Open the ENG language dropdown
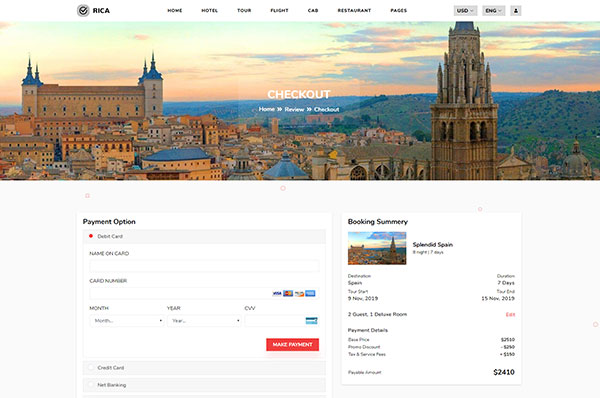This screenshot has width=600, height=398. point(494,11)
